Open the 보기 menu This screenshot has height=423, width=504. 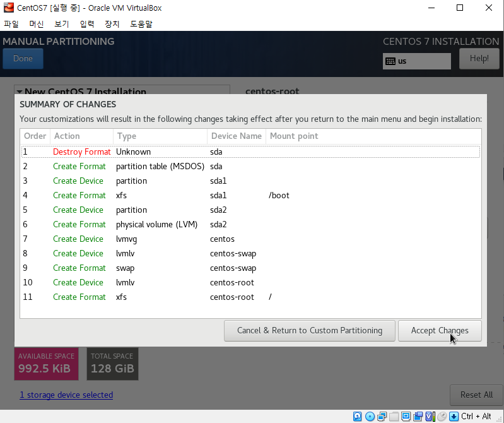[x=62, y=24]
